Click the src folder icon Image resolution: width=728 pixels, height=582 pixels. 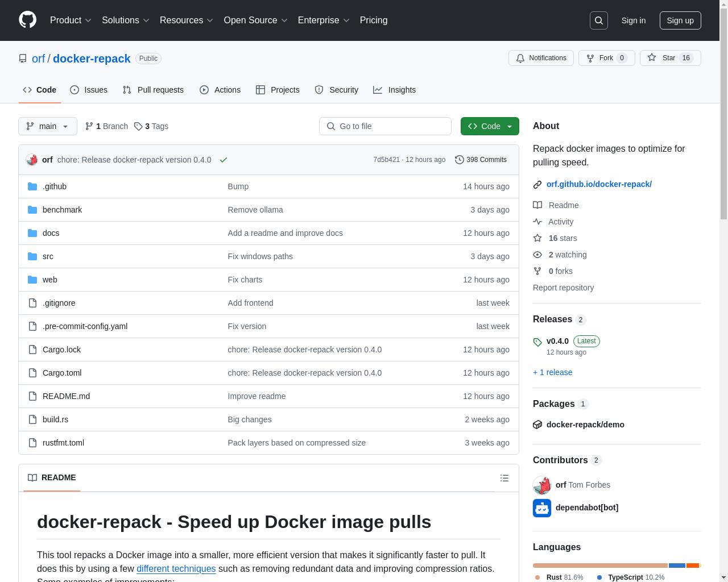tap(32, 256)
